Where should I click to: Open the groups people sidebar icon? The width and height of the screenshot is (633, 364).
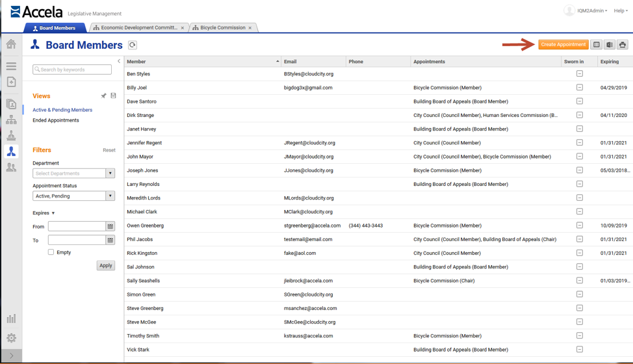[11, 167]
